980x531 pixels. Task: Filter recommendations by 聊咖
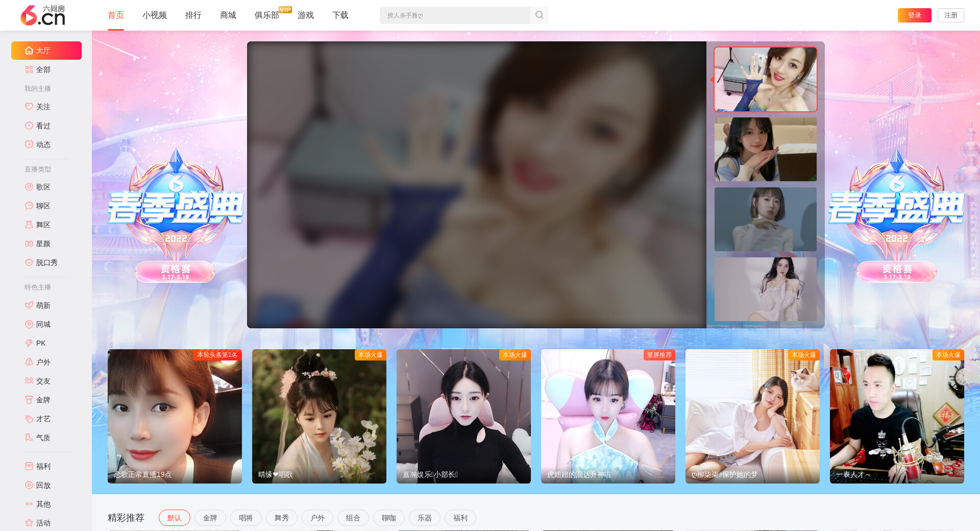tap(389, 518)
